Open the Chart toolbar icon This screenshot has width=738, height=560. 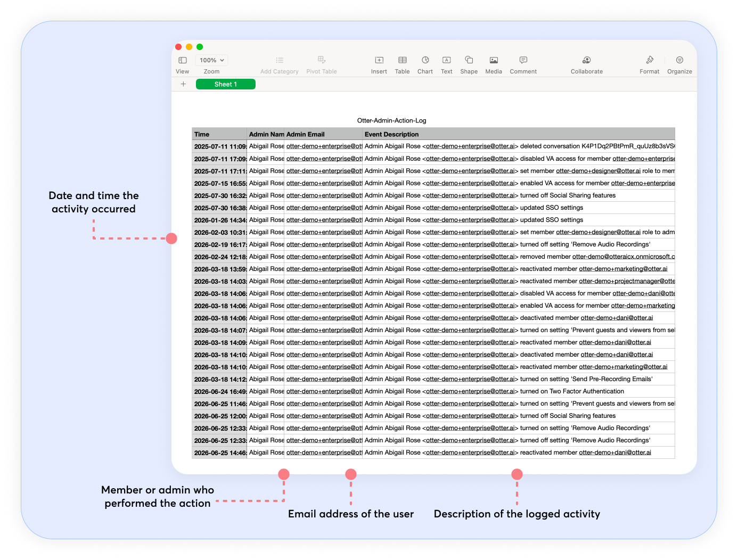[x=425, y=60]
